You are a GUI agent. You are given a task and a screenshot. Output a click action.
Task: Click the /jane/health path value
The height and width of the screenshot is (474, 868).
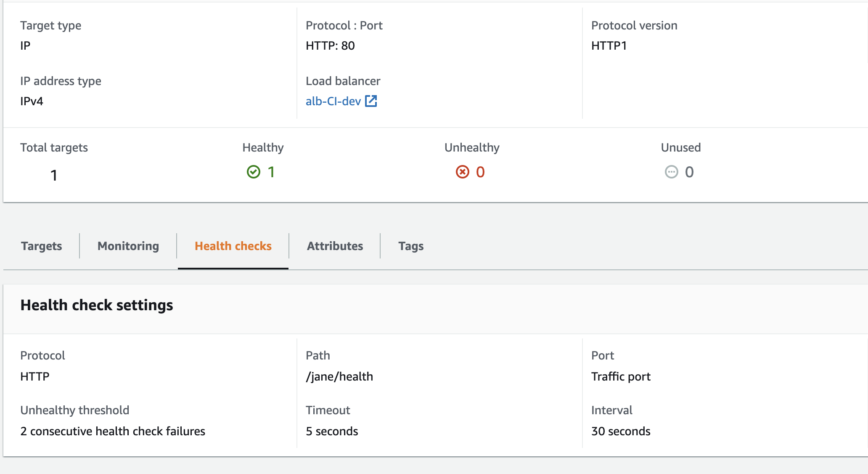click(x=339, y=376)
